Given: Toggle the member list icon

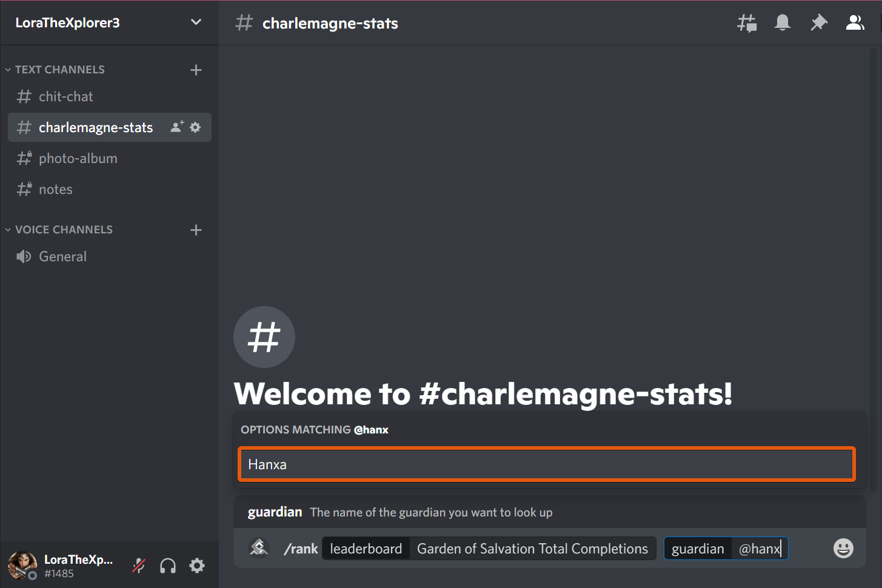Looking at the screenshot, I should pos(855,22).
